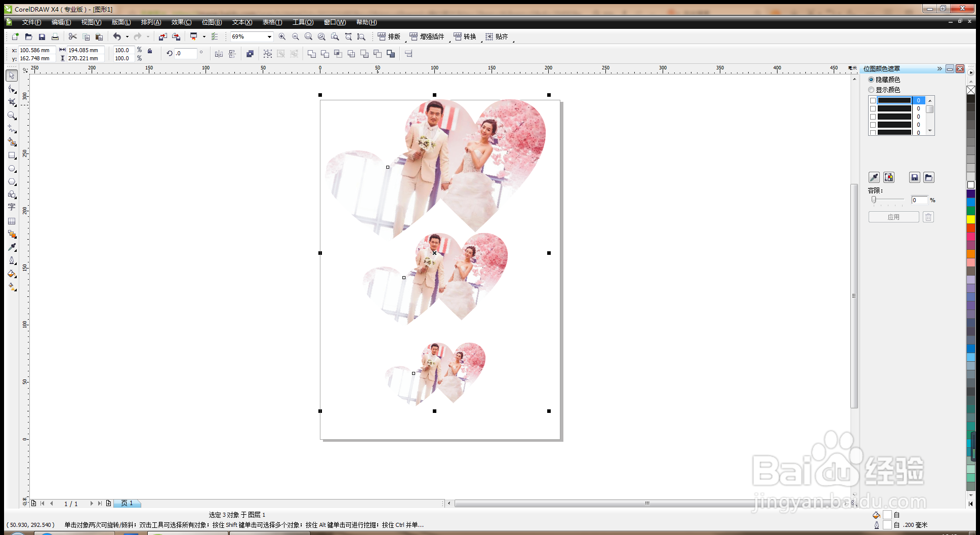The image size is (980, 535).
Task: Select the Freehand curve tool
Action: [x=12, y=129]
